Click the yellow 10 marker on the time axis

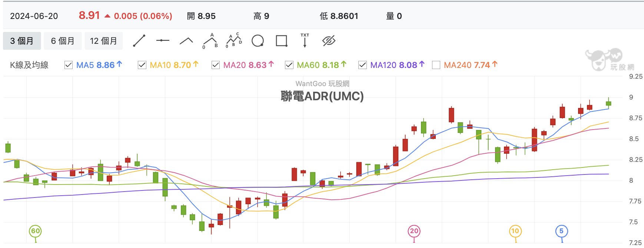tap(515, 231)
